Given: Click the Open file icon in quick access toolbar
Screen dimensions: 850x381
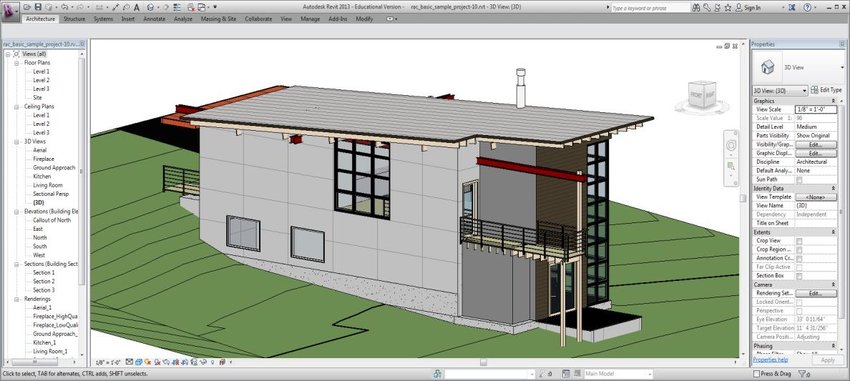Looking at the screenshot, I should click(27, 7).
